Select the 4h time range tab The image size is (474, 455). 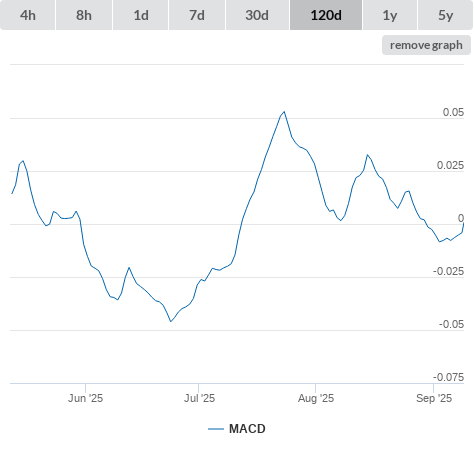[28, 15]
